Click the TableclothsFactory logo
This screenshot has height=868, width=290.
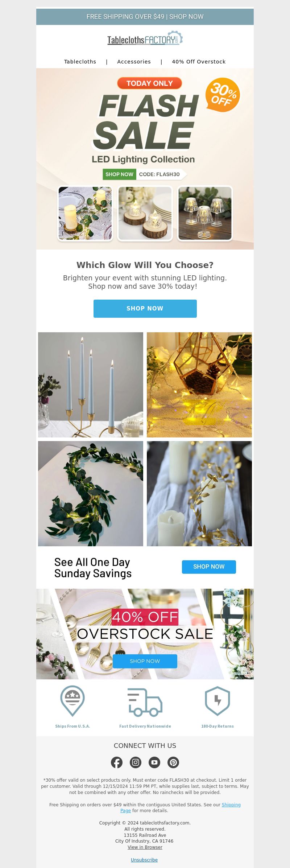tap(145, 38)
